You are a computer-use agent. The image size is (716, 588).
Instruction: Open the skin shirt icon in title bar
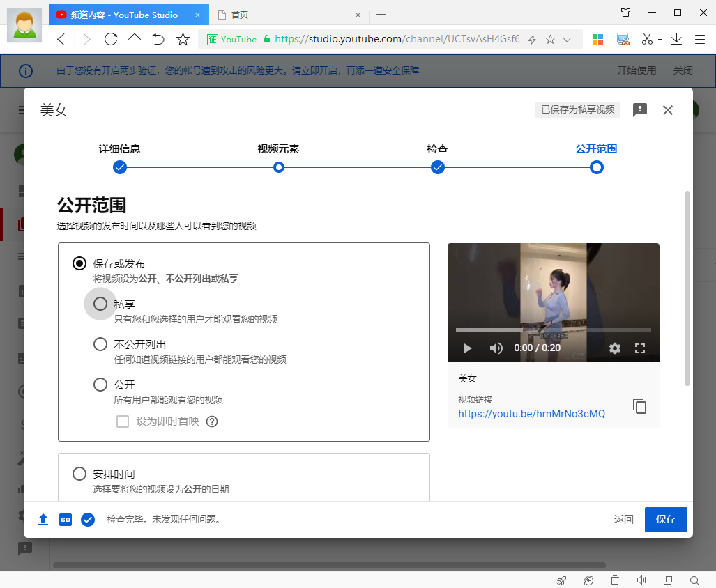coord(625,13)
